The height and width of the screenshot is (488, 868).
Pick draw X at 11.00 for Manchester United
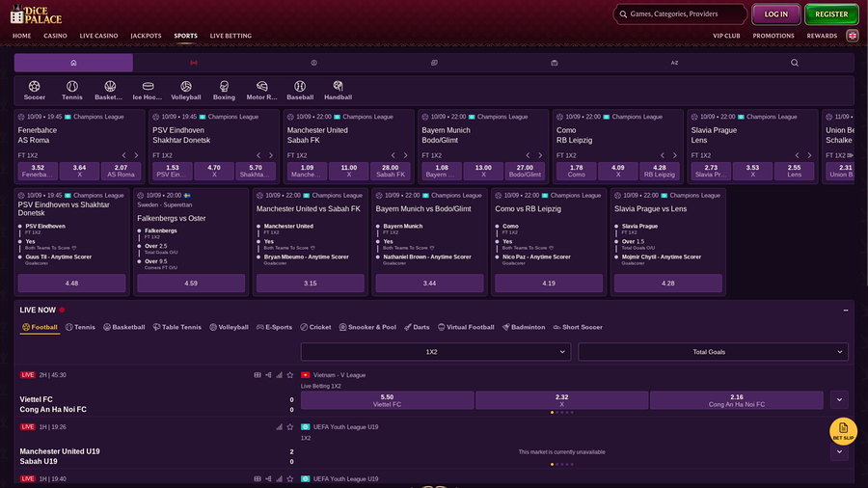349,171
